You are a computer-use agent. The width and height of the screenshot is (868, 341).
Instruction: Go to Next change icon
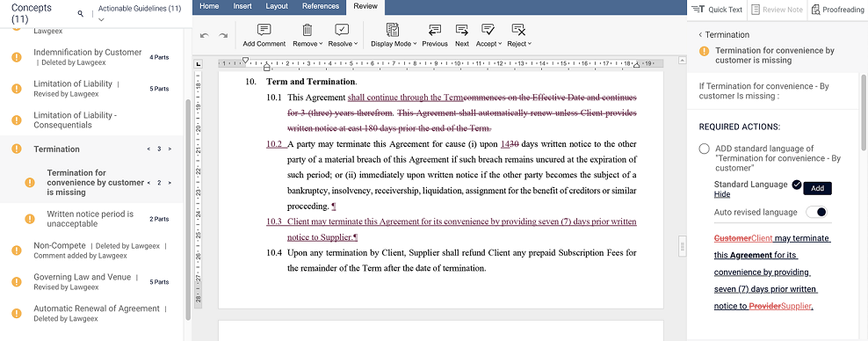coord(462,30)
